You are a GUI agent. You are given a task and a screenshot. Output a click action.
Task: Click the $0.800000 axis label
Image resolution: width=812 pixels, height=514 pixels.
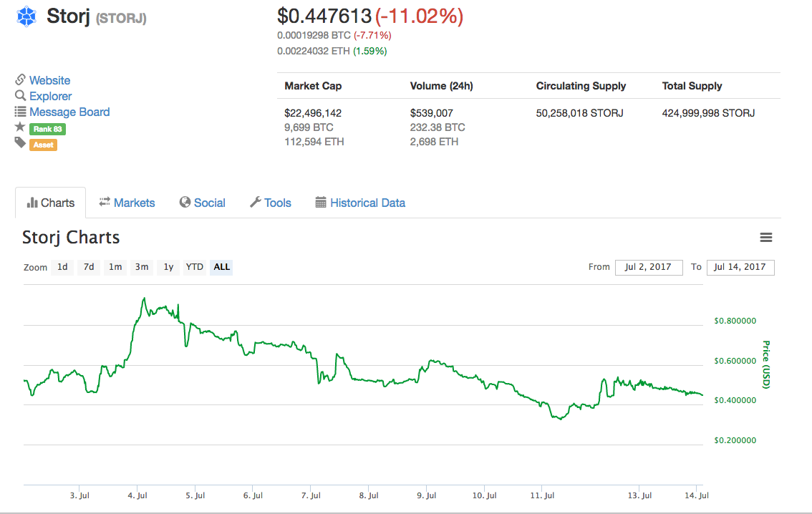point(735,321)
